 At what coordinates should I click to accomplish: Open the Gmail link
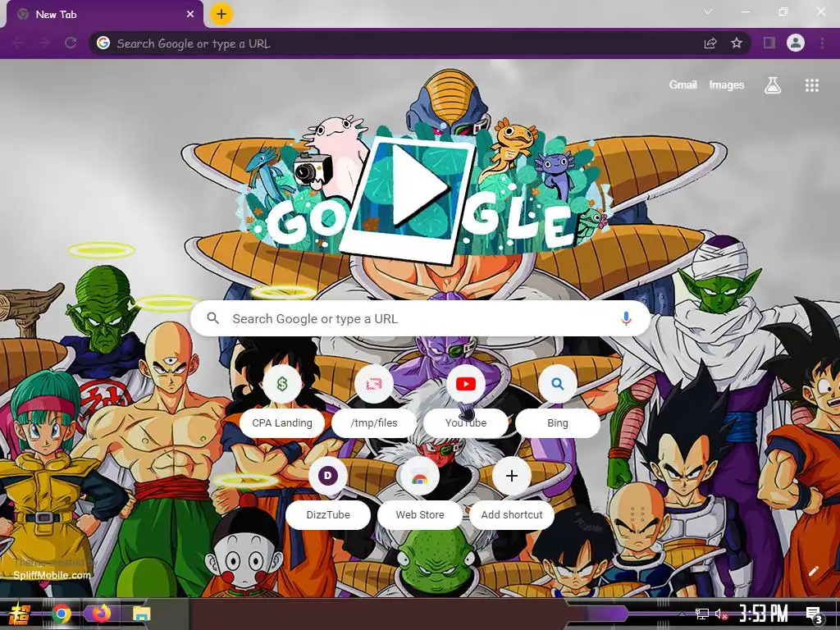(682, 84)
